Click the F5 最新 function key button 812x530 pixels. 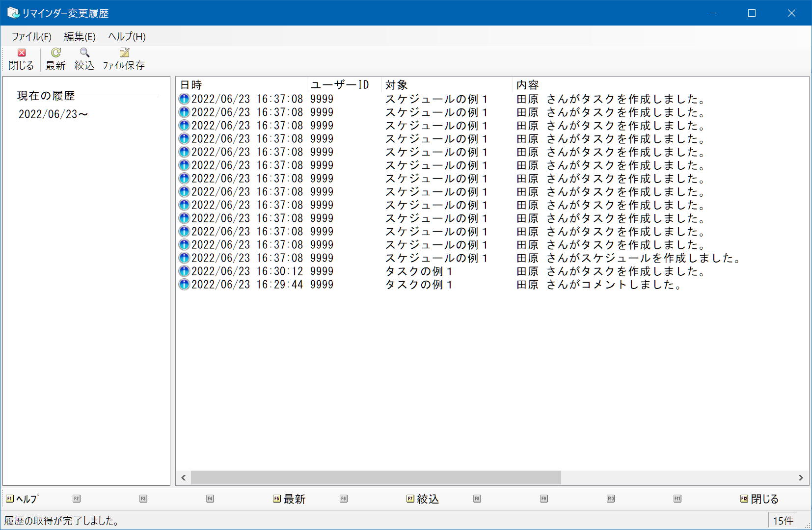(290, 499)
